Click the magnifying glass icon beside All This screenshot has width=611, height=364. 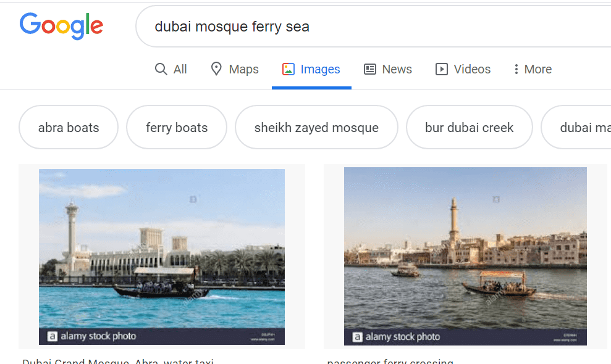(x=161, y=69)
